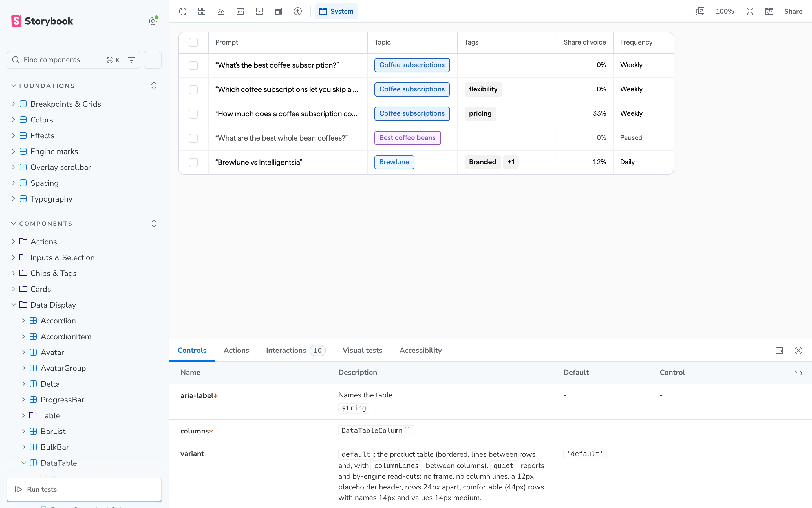812x508 pixels.
Task: Open the viewport size toolbar icon
Action: click(x=279, y=11)
